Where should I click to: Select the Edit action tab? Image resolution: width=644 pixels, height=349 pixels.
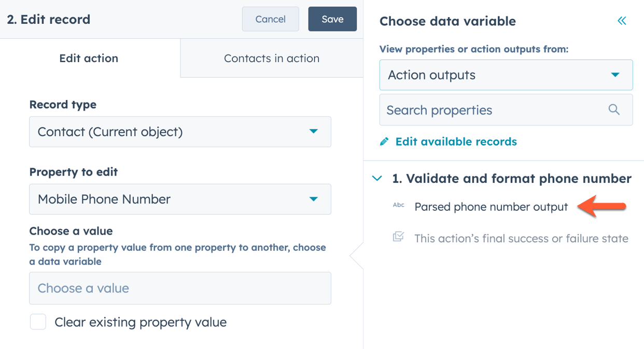point(89,58)
